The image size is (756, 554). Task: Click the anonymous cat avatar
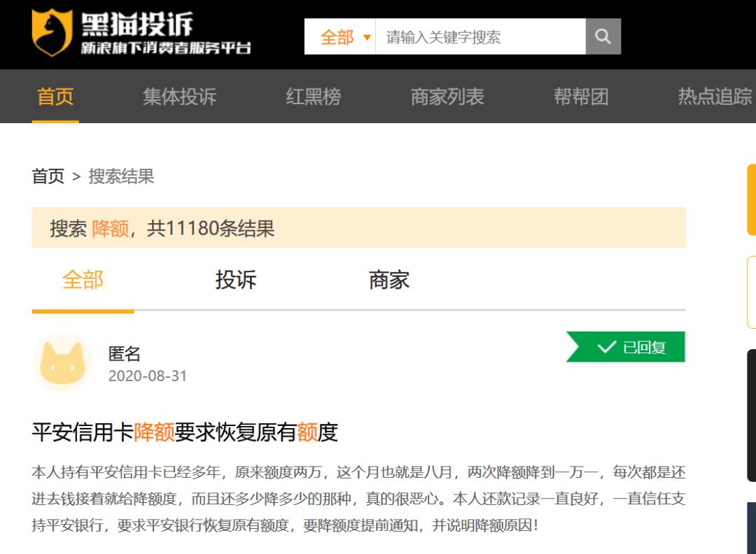click(x=62, y=362)
